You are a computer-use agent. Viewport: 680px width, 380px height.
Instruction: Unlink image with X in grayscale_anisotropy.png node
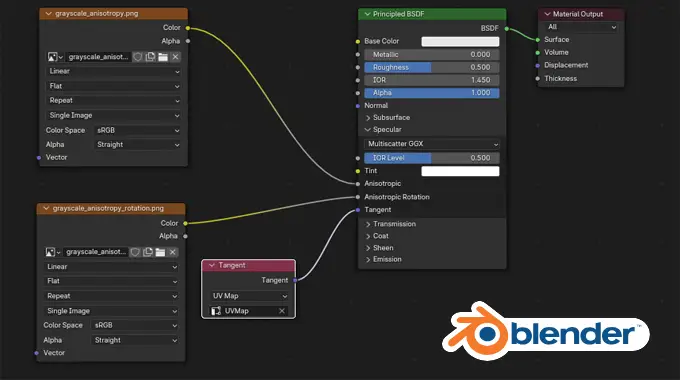[175, 57]
